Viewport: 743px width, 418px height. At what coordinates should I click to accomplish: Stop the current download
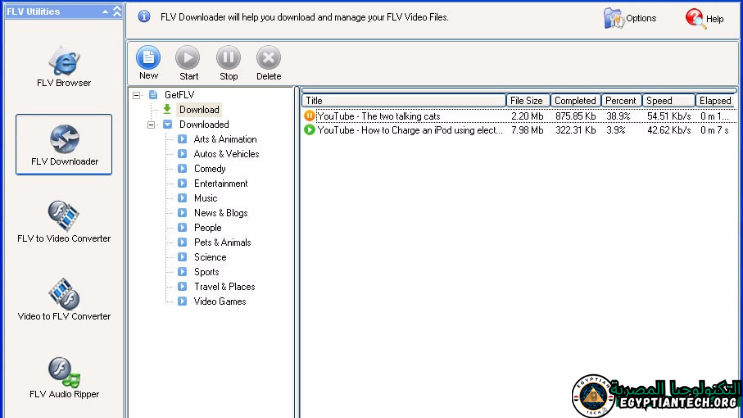click(x=228, y=62)
